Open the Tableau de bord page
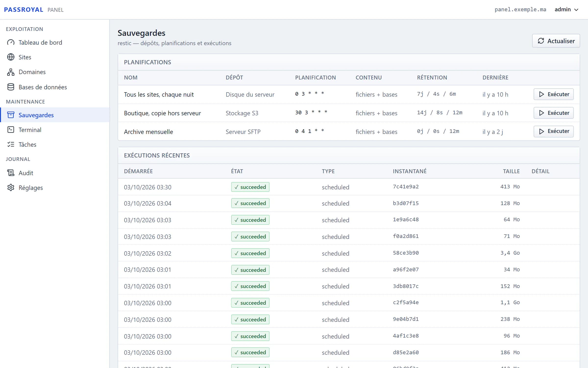The height and width of the screenshot is (368, 588). pyautogui.click(x=55, y=42)
